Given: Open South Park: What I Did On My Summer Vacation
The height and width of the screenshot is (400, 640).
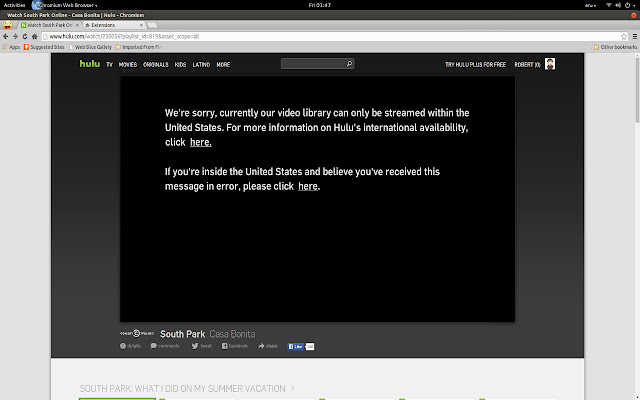Looking at the screenshot, I should click(x=182, y=388).
